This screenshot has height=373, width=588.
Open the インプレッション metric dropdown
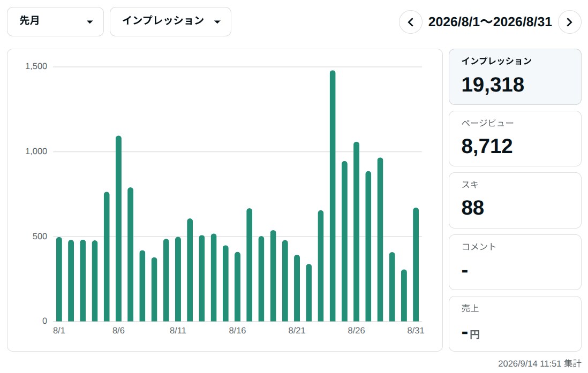[x=171, y=22]
